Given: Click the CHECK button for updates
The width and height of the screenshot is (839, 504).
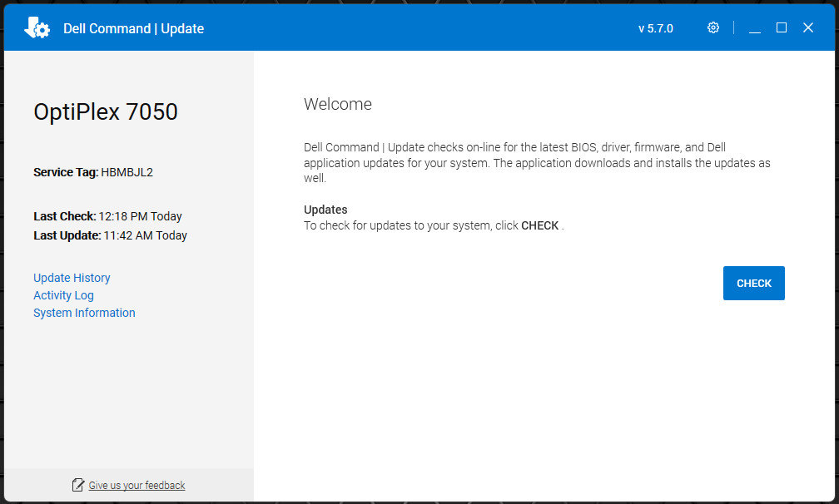Looking at the screenshot, I should (753, 284).
